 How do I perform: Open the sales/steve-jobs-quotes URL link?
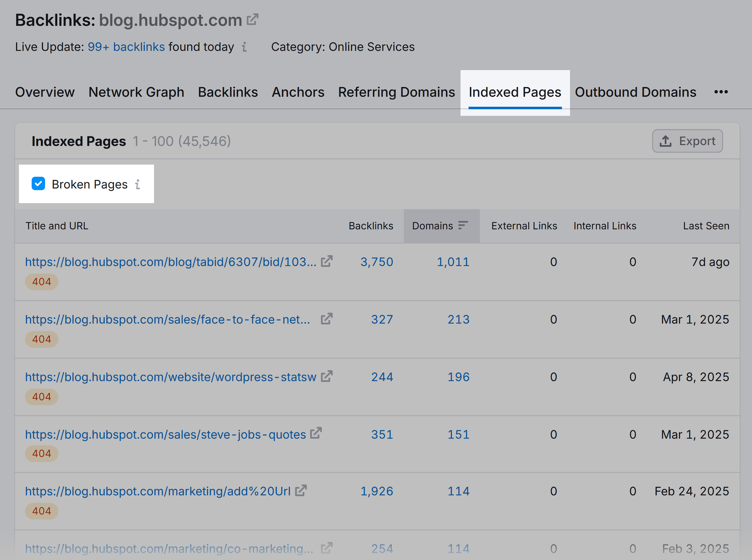165,435
